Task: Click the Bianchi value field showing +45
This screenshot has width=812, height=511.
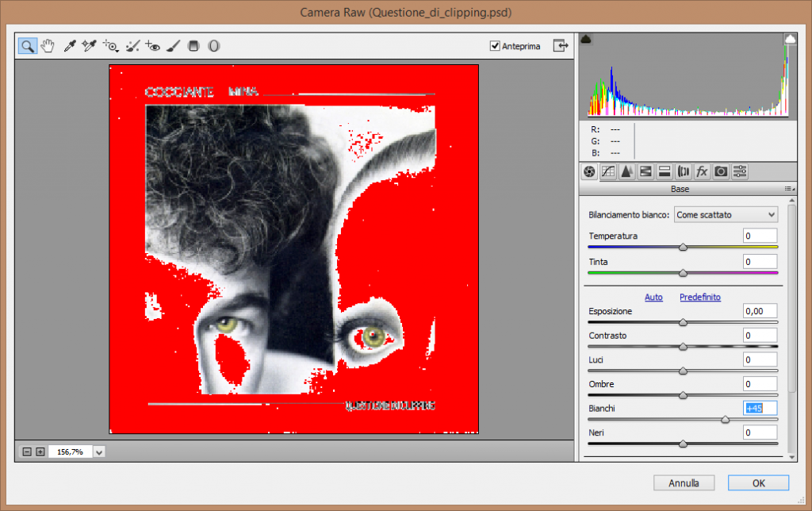Action: pos(760,409)
